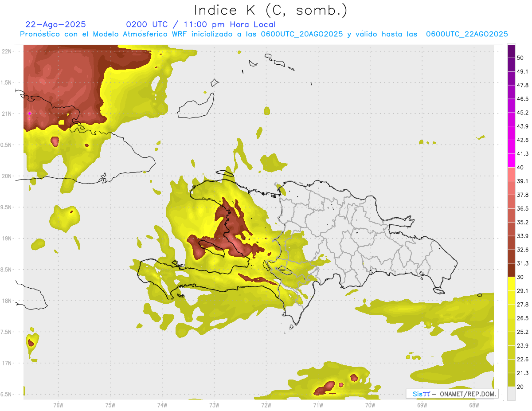Image resolution: width=532 pixels, height=411 pixels.
Task: Click the latitude label "17N"
Action: [x=7, y=363]
